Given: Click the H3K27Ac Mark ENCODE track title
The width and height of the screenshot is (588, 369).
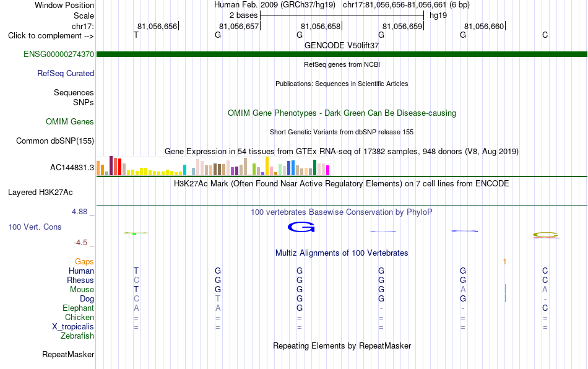Looking at the screenshot, I should click(342, 183).
